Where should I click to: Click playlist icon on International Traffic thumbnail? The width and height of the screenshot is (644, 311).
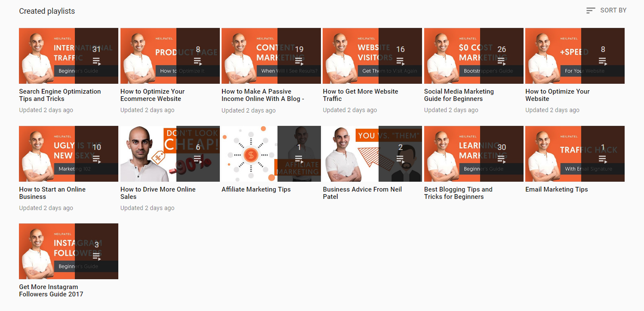96,61
